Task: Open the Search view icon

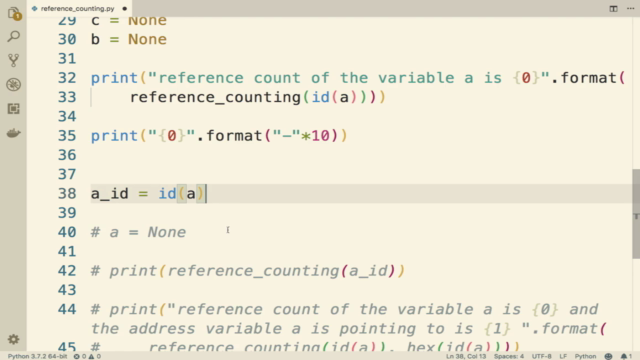Action: pyautogui.click(x=13, y=37)
